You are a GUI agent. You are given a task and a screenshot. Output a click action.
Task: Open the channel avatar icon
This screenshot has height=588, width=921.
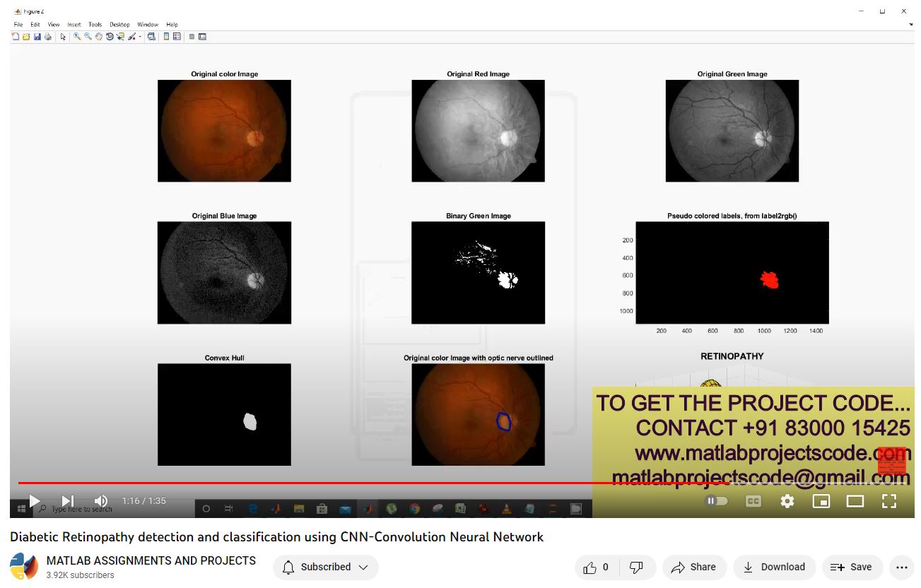tap(24, 567)
